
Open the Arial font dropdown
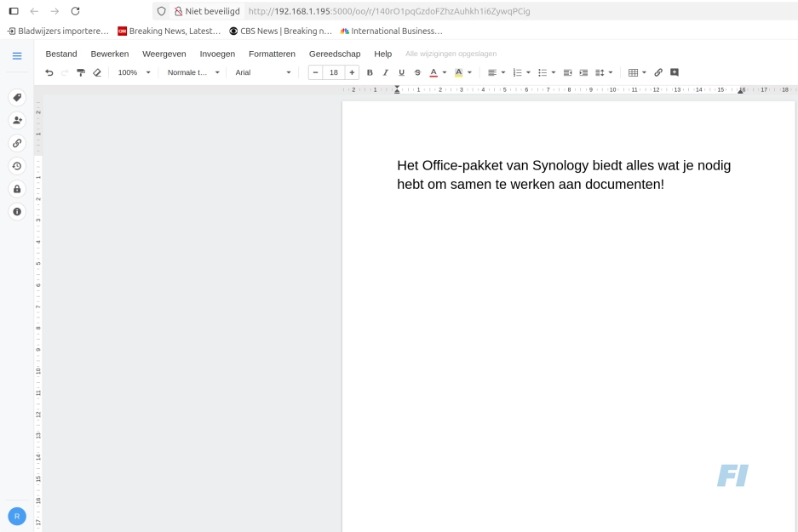[x=263, y=72]
